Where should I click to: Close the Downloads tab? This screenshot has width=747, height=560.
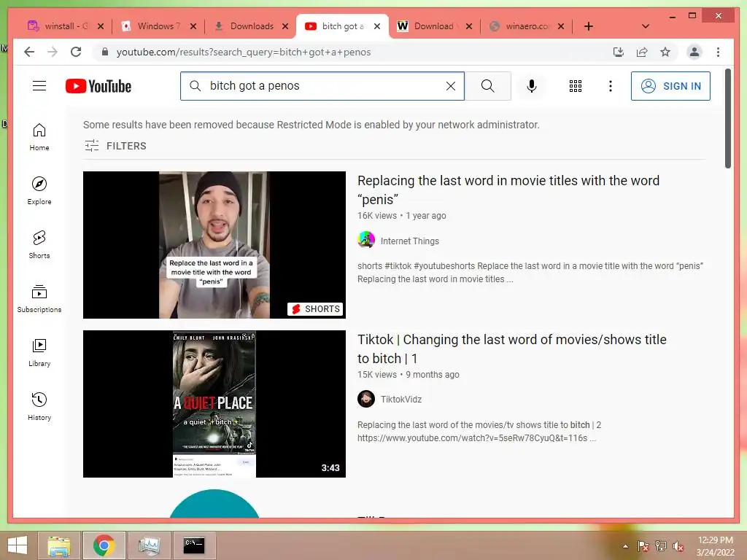[x=285, y=26]
